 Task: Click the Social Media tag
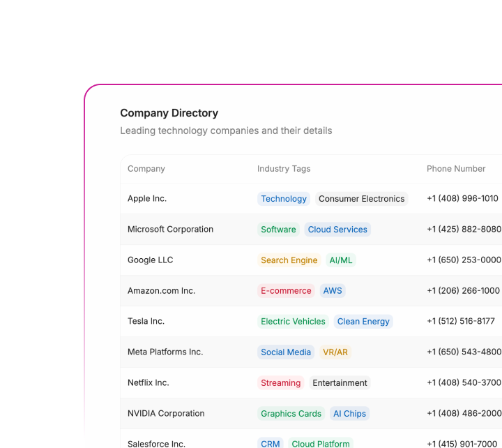(x=286, y=352)
